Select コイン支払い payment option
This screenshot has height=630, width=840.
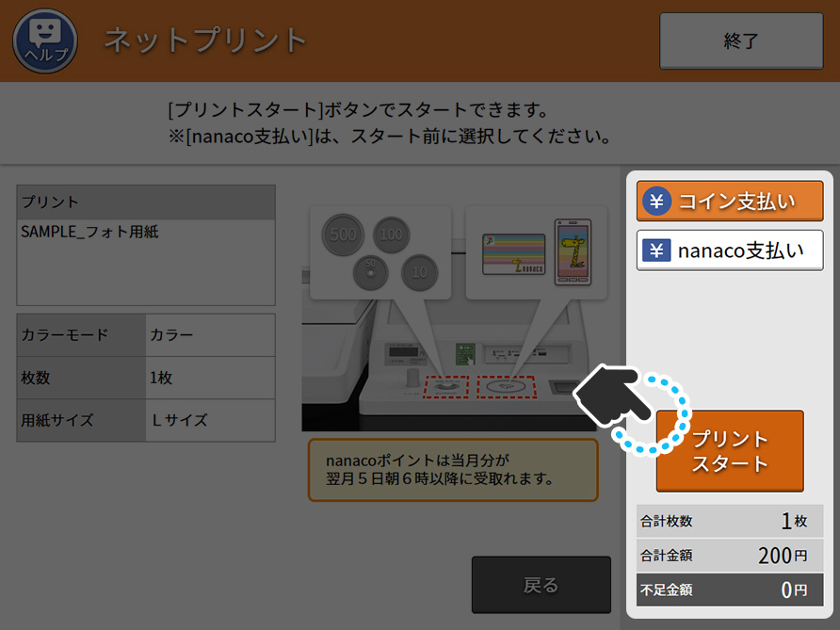pos(730,201)
